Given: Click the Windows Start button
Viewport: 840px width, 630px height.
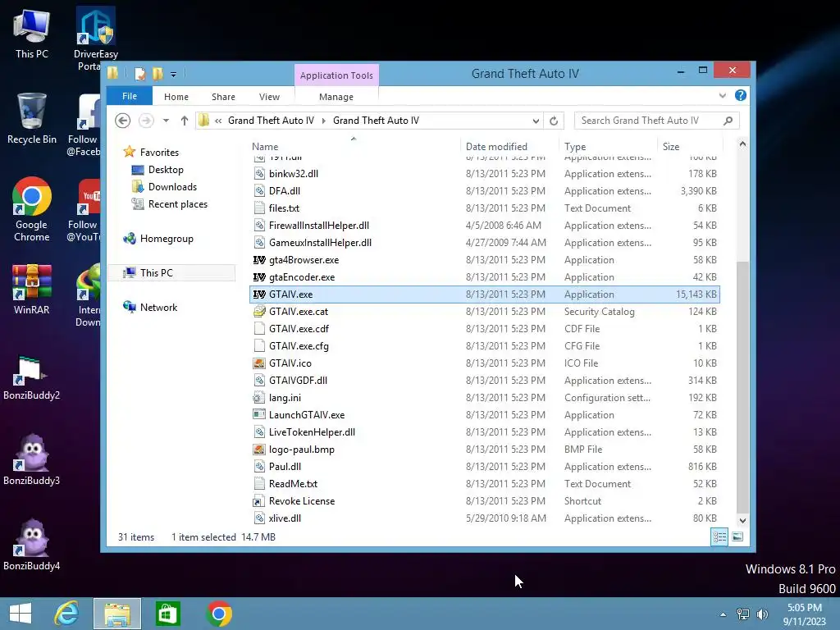Looking at the screenshot, I should pyautogui.click(x=21, y=614).
